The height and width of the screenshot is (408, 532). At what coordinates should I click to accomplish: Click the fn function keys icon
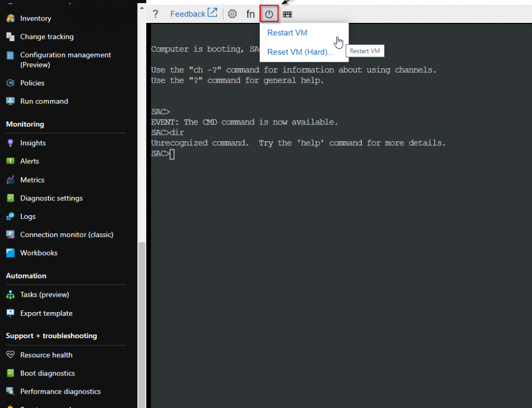(x=250, y=14)
